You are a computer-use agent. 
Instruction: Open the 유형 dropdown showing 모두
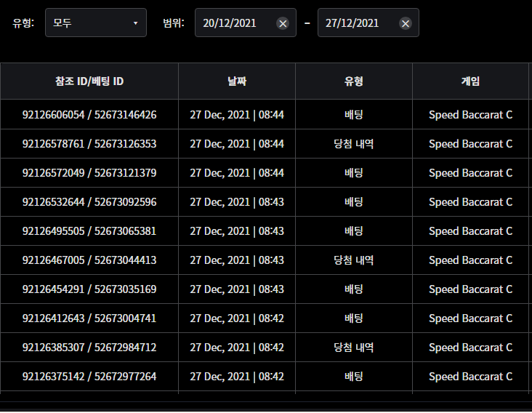(96, 23)
